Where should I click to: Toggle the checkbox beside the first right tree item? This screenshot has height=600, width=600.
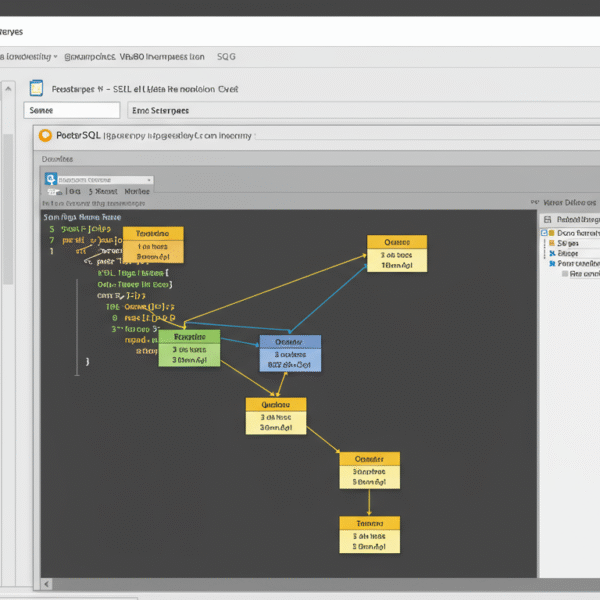545,232
